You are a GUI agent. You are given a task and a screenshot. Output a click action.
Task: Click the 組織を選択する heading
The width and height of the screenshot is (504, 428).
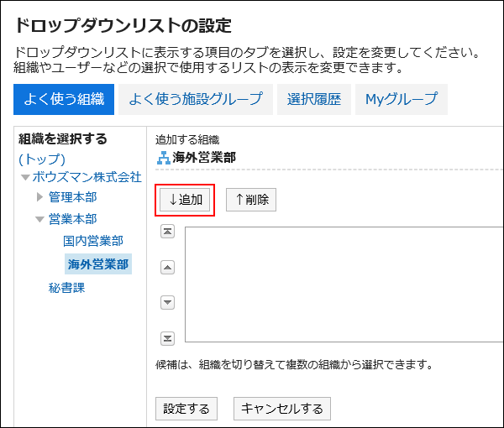[x=63, y=139]
